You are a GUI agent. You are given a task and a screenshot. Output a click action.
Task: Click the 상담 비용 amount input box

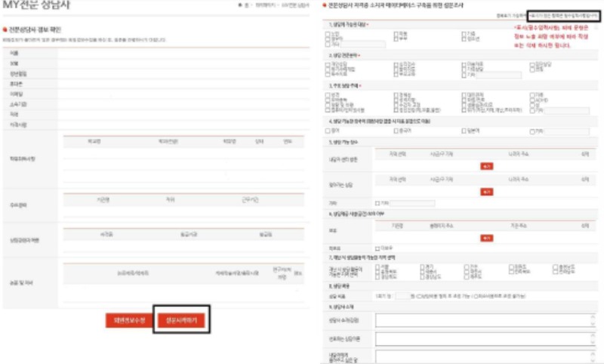(x=404, y=295)
